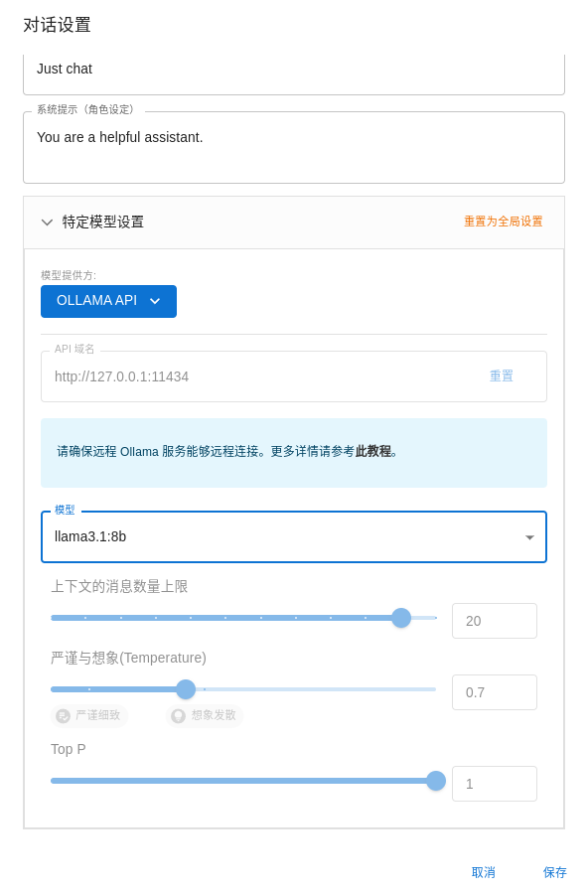Click the message limit value field 20
The height and width of the screenshot is (893, 588).
(494, 621)
